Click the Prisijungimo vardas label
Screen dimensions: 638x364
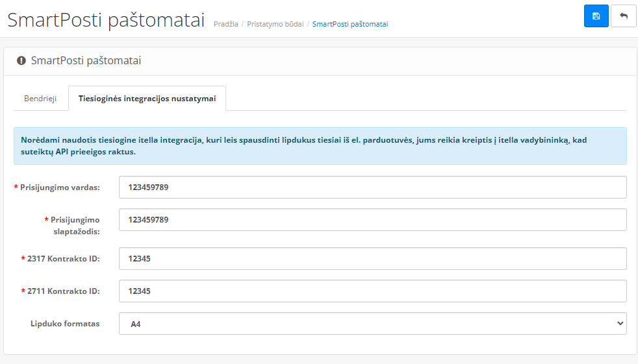[x=59, y=188]
